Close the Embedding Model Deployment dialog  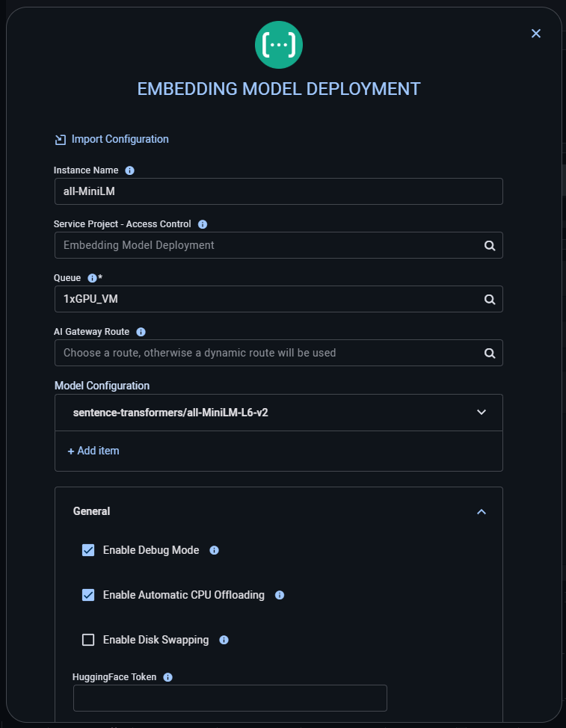tap(535, 33)
